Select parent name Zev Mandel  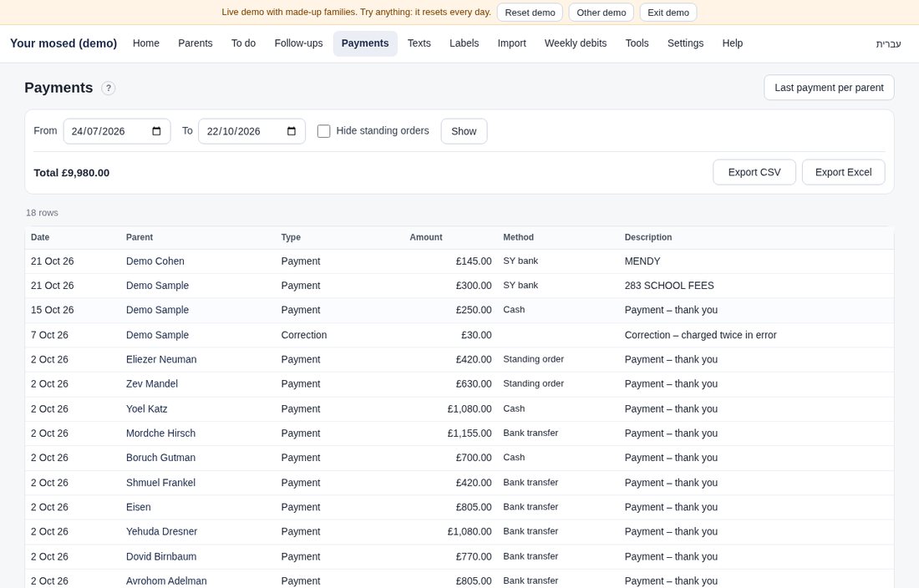coord(152,384)
